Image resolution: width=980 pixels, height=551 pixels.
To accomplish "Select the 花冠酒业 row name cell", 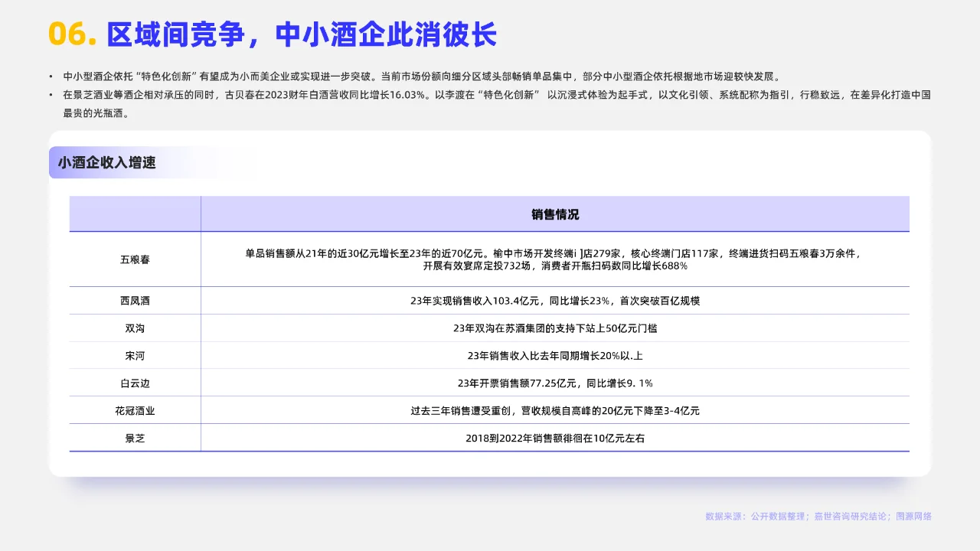I will coord(135,410).
